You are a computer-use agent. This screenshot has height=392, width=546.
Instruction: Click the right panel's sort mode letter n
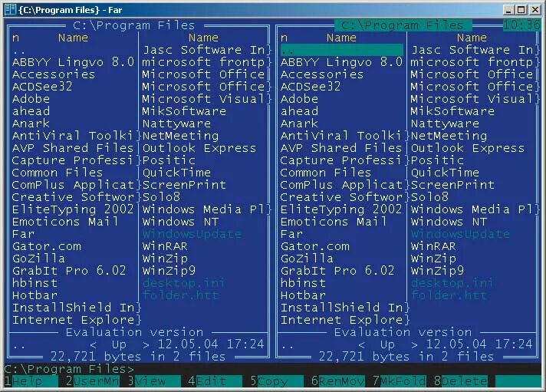285,38
